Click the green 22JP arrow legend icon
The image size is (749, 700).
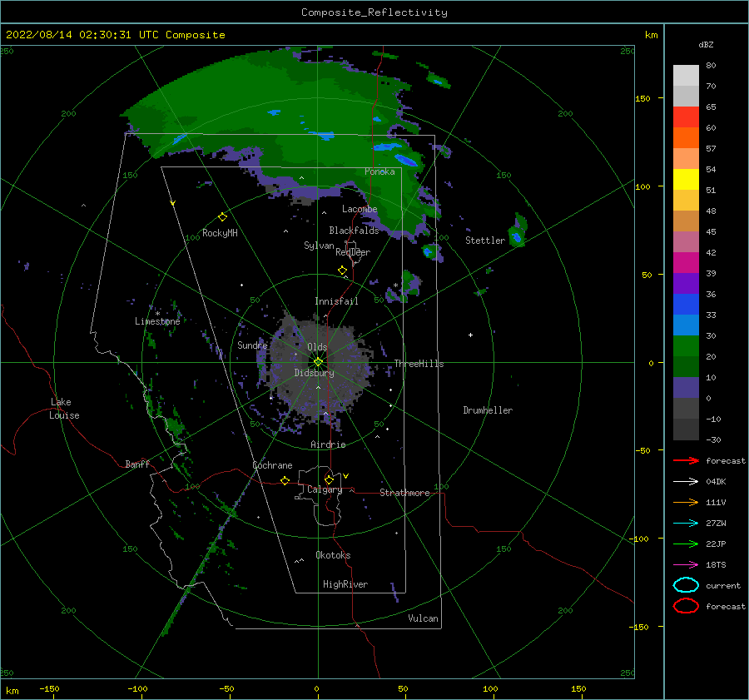[x=686, y=544]
